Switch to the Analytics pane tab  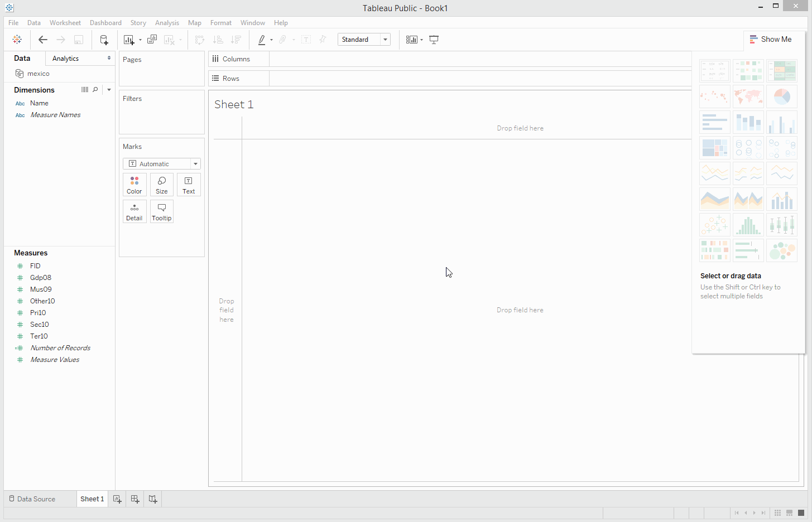(65, 59)
